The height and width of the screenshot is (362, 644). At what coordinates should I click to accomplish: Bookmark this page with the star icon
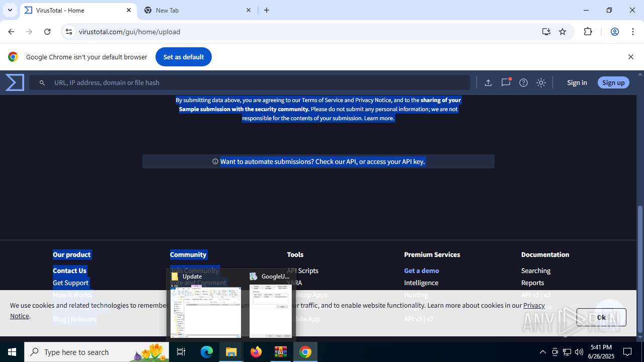[x=562, y=32]
